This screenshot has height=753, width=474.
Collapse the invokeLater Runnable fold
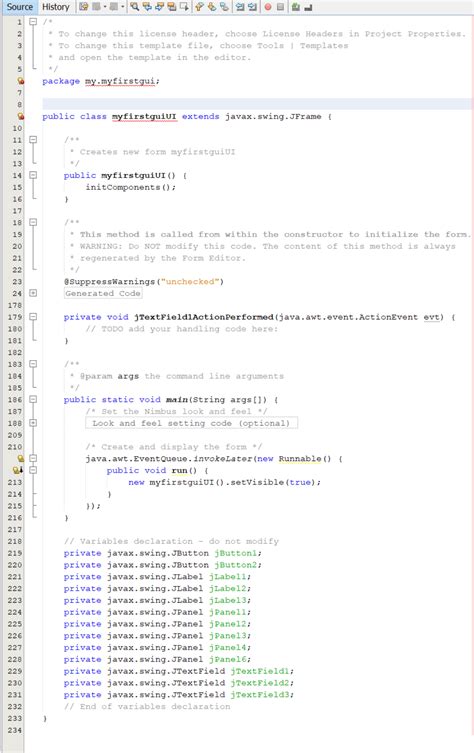[x=33, y=459]
